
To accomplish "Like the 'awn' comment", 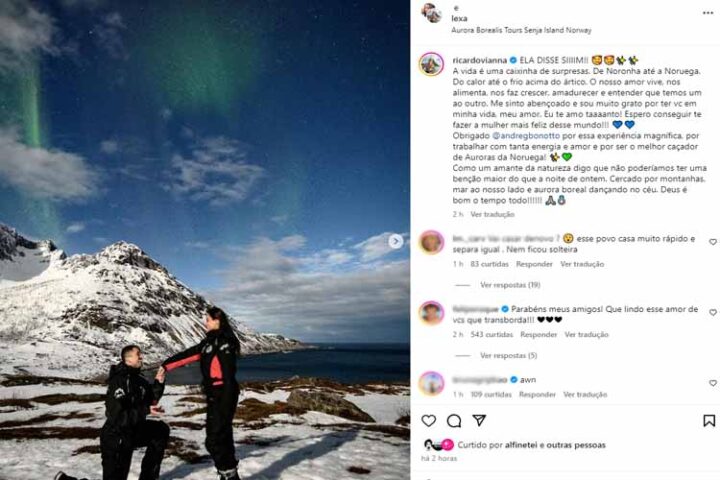I will click(x=713, y=383).
